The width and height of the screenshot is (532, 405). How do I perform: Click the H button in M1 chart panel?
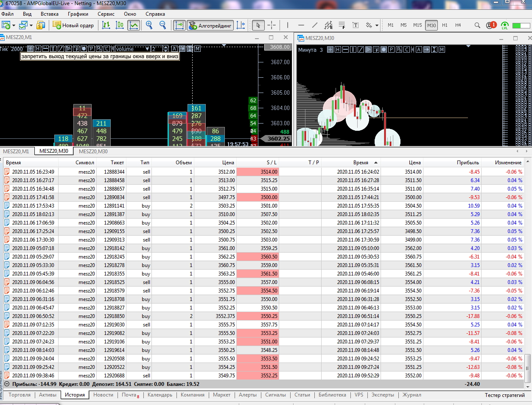click(x=38, y=49)
